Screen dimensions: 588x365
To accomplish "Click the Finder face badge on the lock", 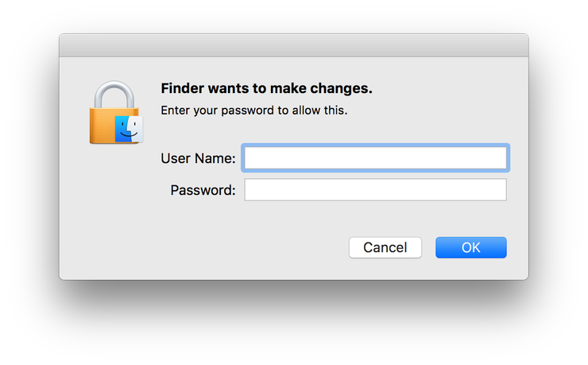I will [x=129, y=129].
